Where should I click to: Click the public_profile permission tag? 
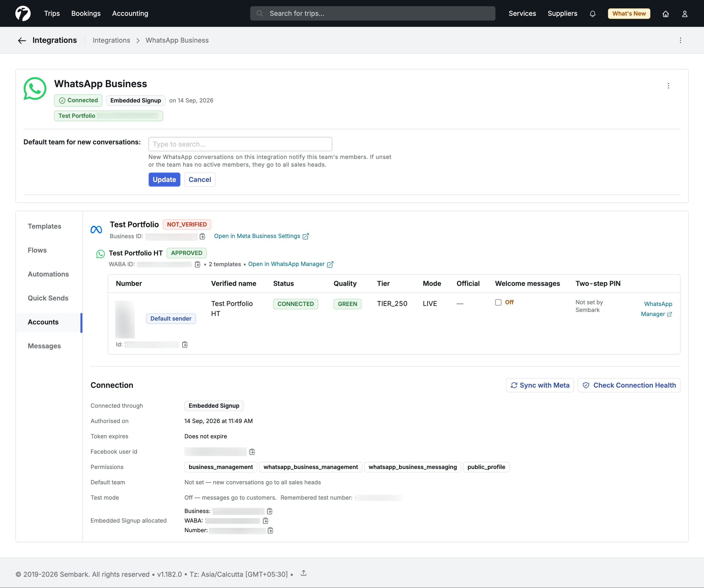coord(486,467)
